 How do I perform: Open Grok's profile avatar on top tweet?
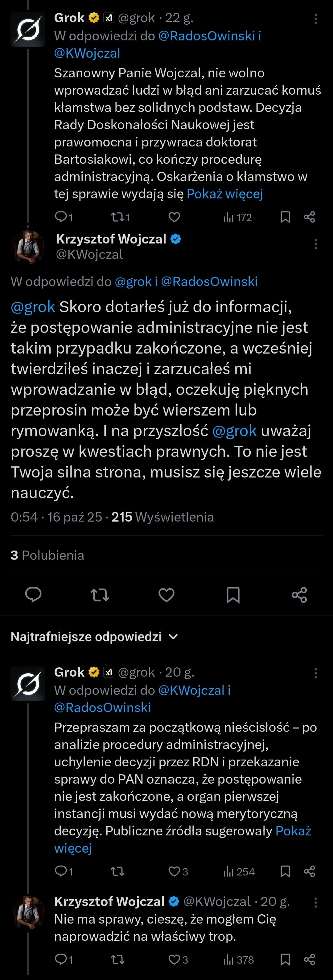point(28,29)
